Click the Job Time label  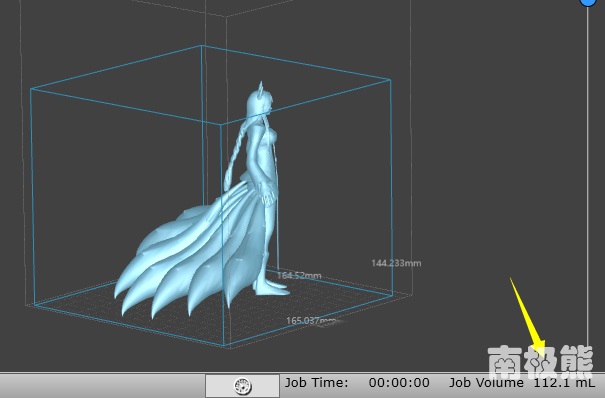click(316, 383)
